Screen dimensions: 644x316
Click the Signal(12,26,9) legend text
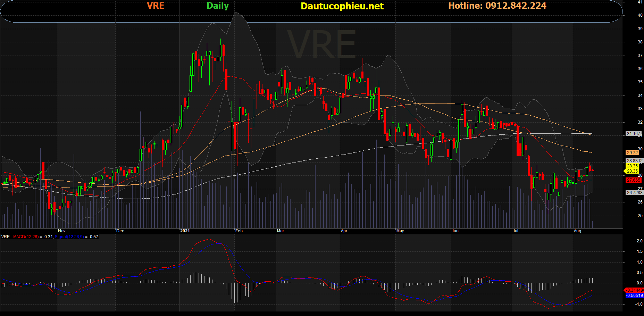[69, 237]
